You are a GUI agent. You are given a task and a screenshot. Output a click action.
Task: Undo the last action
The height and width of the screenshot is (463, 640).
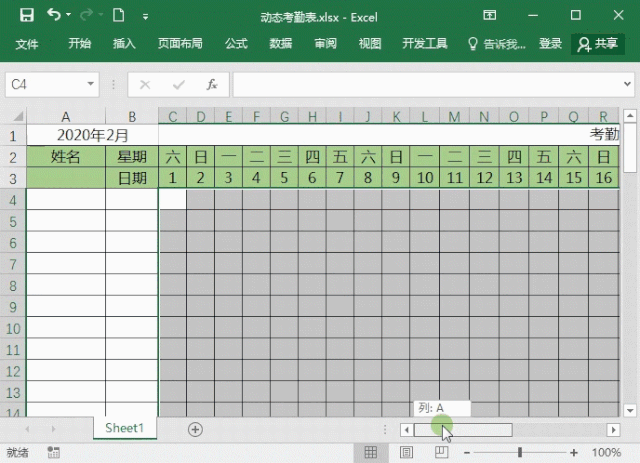point(53,15)
